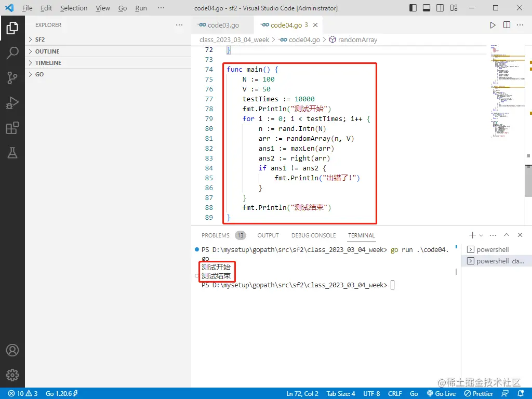Toggle the bottom panel layout icon
Screen dimensions: 532x399
tap(427, 8)
